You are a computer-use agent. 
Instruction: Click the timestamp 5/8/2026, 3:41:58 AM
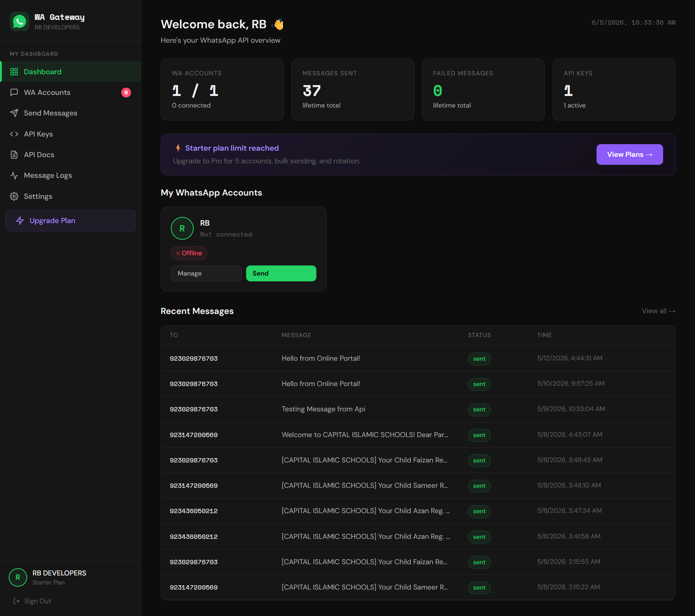569,536
